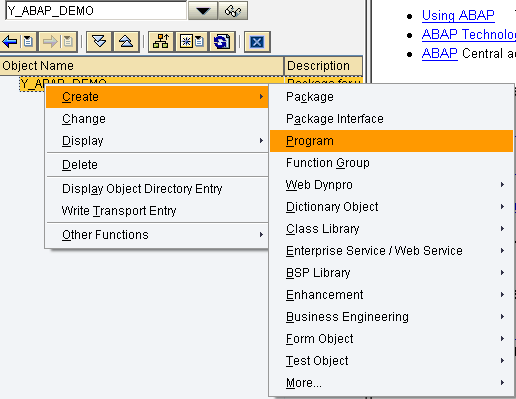Open the Y_ABAP_DEMO dropdown arrow
The height and width of the screenshot is (399, 516).
pyautogui.click(x=203, y=11)
